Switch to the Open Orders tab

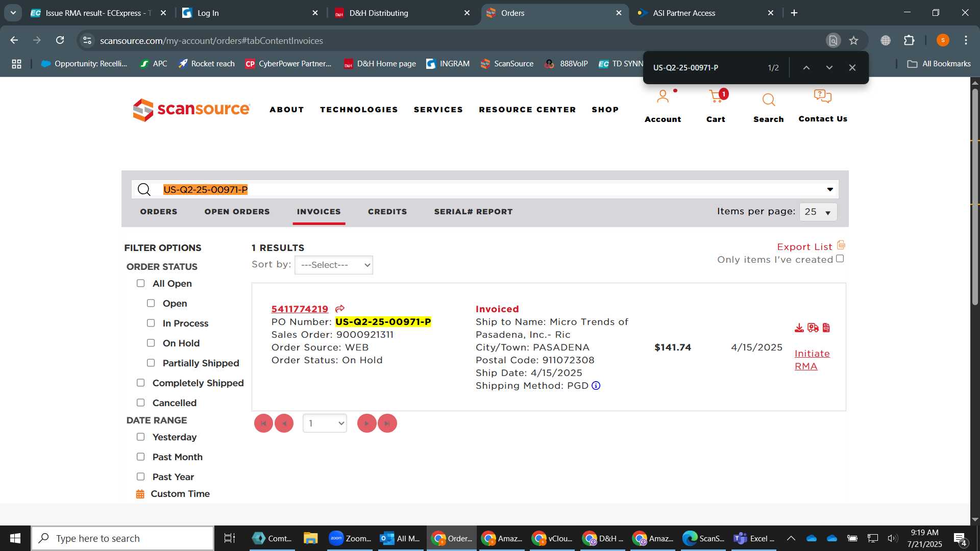[x=237, y=212]
